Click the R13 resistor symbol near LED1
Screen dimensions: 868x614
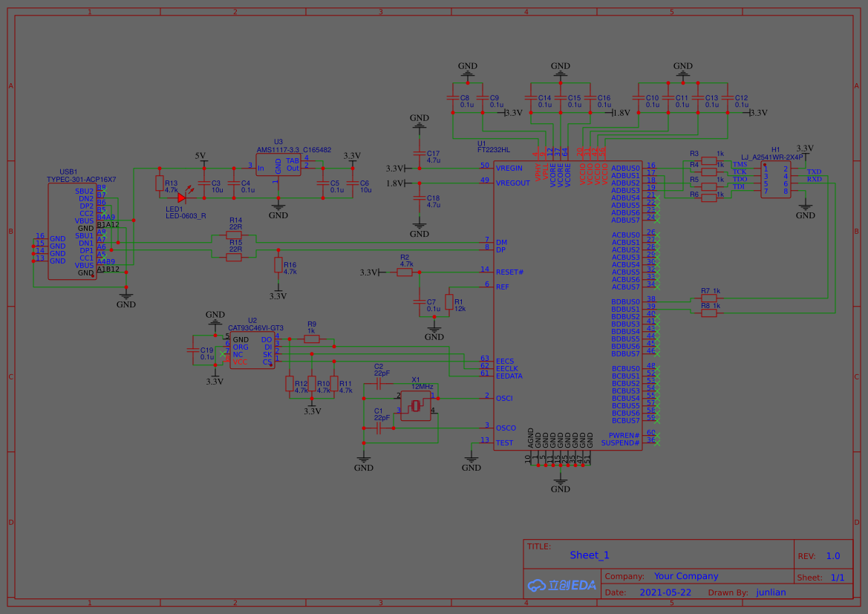[160, 183]
